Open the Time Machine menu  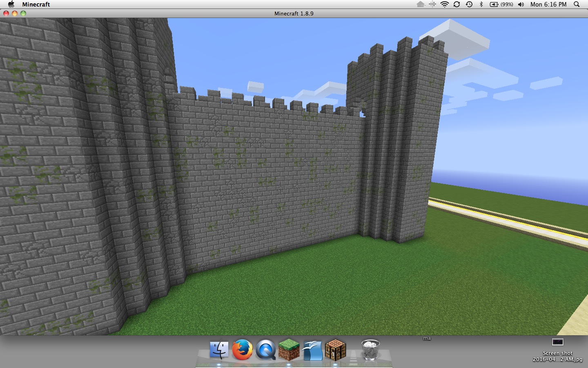[x=469, y=4]
